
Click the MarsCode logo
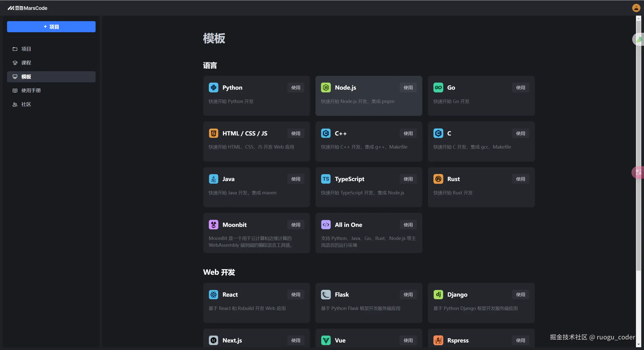(27, 8)
